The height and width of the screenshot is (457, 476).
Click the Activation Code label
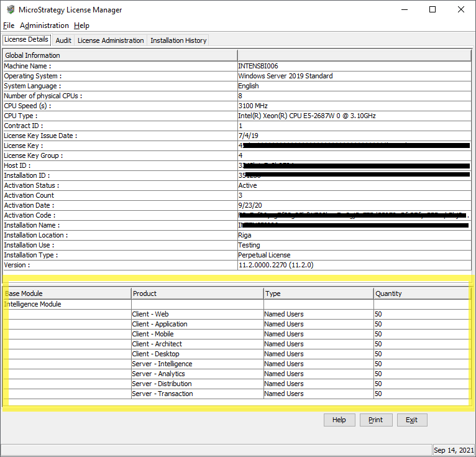click(x=30, y=215)
